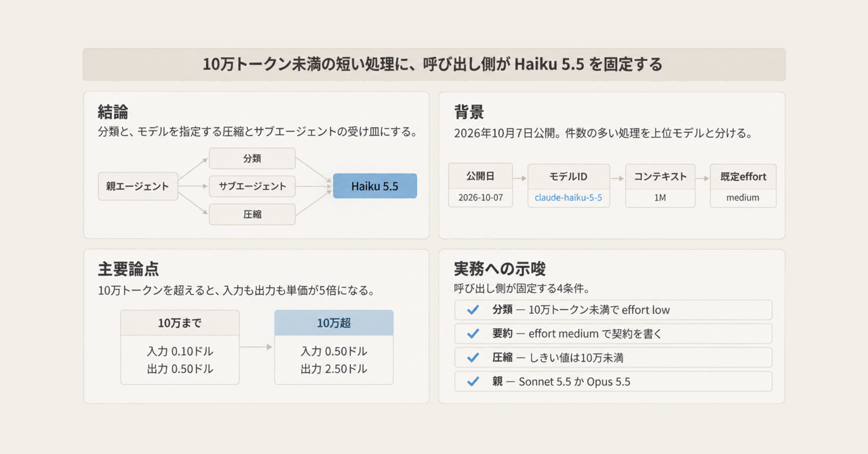Viewport: 868px width, 454px height.
Task: Click the 背景 heading
Action: click(x=469, y=112)
